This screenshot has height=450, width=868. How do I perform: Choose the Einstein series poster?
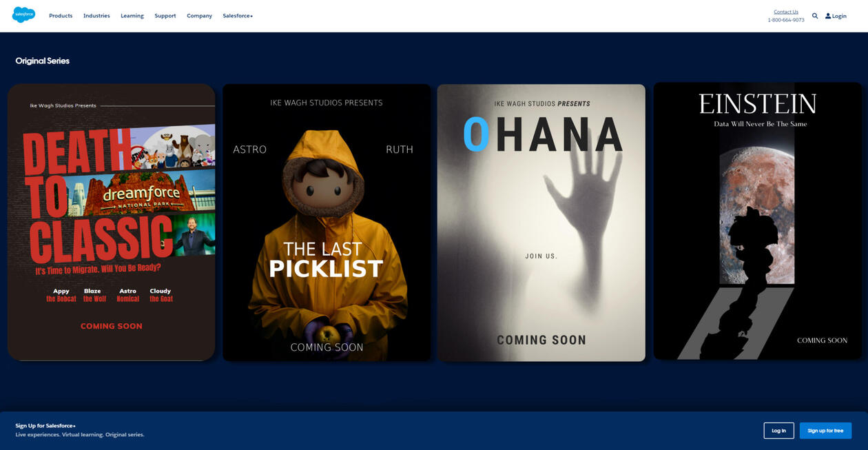coord(757,221)
